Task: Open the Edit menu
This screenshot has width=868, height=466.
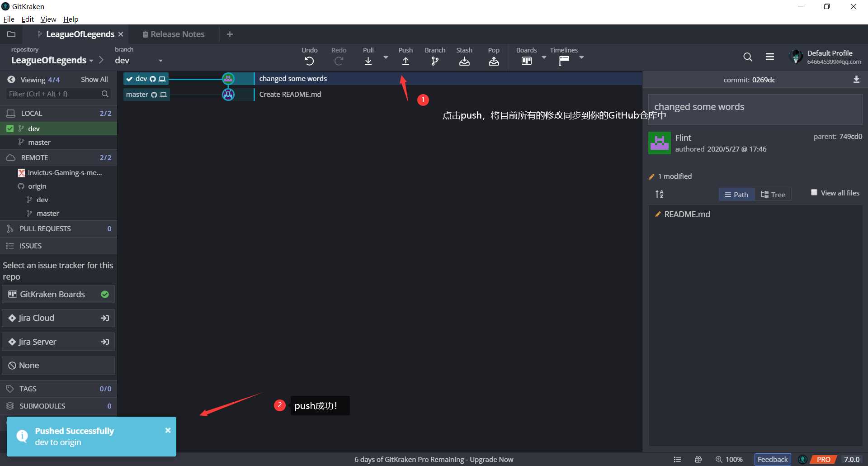Action: [28, 19]
